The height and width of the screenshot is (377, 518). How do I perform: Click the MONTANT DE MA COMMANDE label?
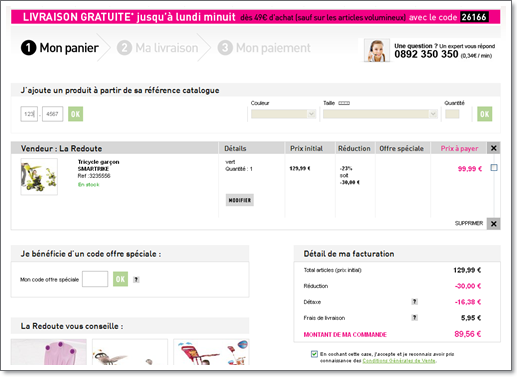pos(345,334)
